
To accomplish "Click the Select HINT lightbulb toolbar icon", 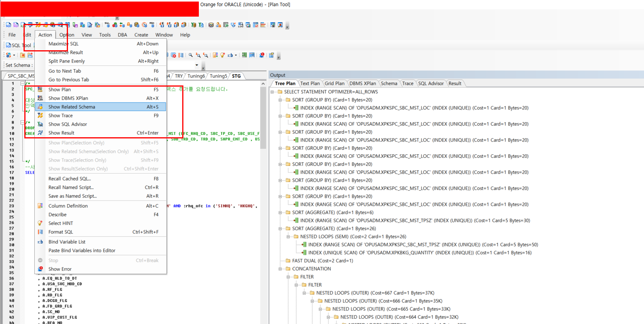I will coord(222,55).
